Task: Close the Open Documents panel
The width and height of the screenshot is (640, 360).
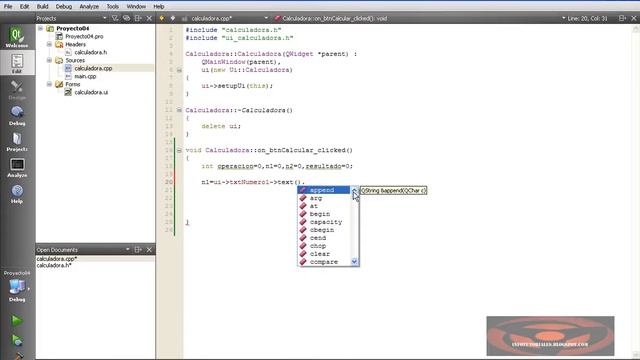Action: tap(149, 249)
